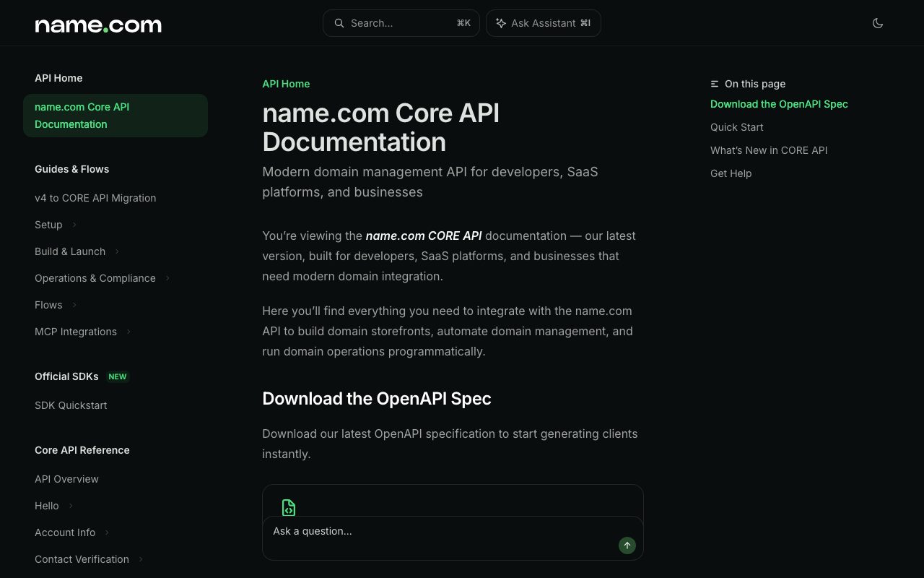
Task: Select name.com Core API Documentation sidebar item
Action: [115, 116]
